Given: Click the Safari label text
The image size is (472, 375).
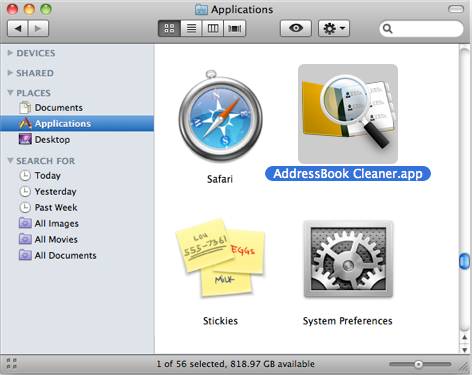Looking at the screenshot, I should (220, 179).
